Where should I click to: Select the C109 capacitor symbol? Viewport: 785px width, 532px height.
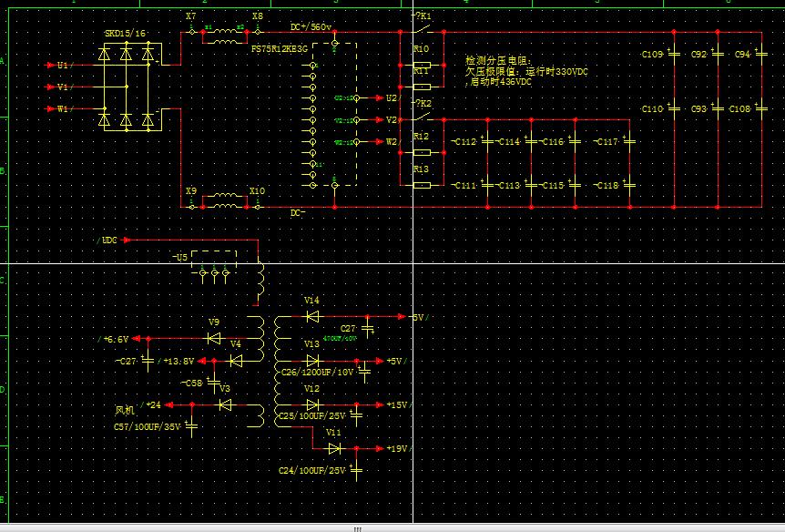click(673, 55)
